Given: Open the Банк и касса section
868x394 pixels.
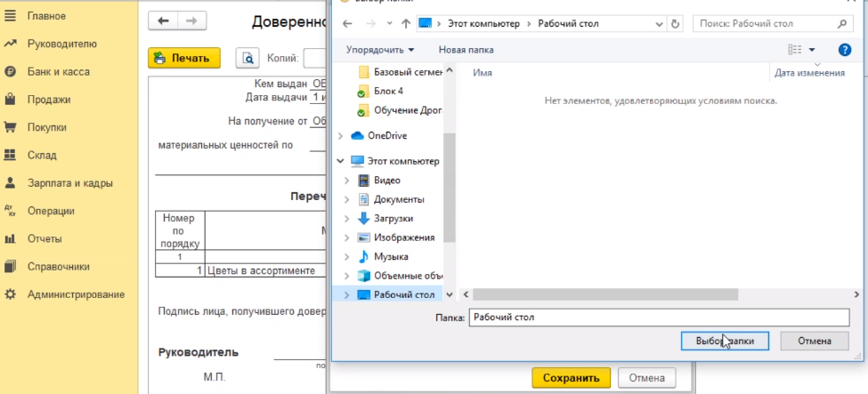Looking at the screenshot, I should point(57,71).
